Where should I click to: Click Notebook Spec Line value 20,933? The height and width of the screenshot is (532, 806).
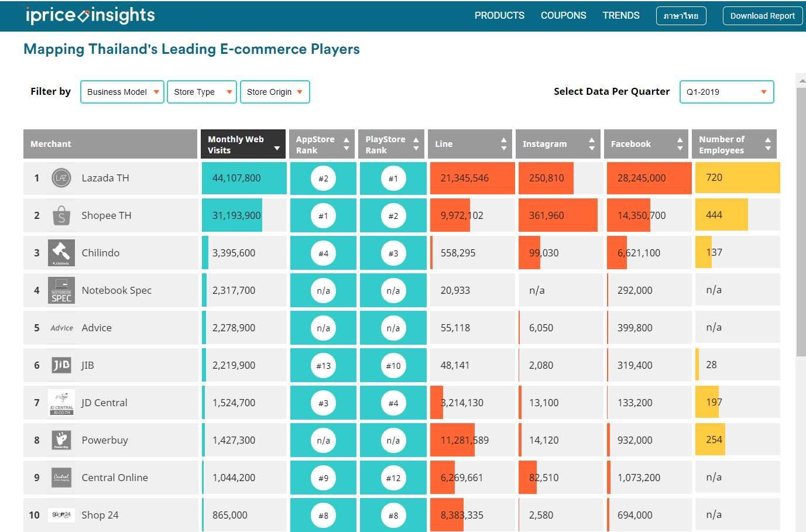455,290
